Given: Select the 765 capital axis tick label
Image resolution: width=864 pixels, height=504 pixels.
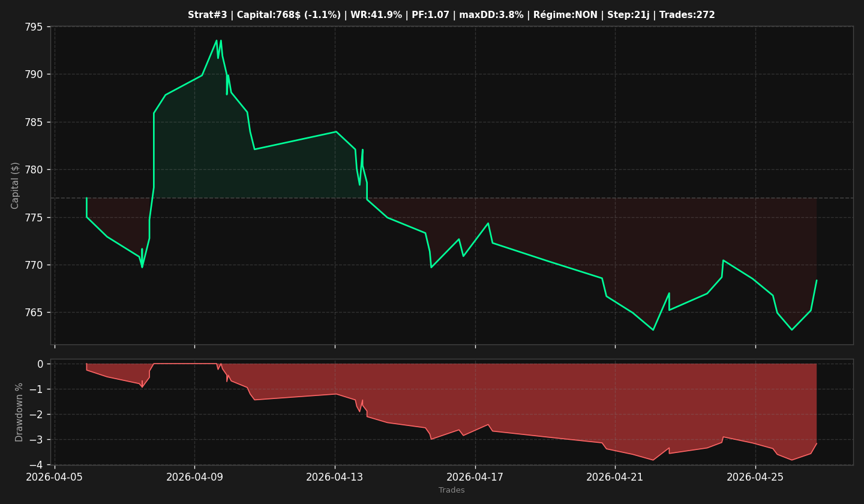Looking at the screenshot, I should click(34, 313).
